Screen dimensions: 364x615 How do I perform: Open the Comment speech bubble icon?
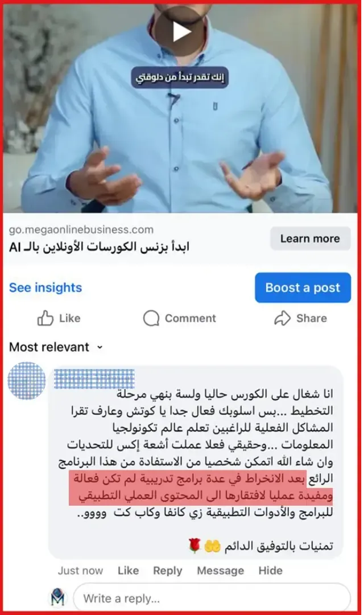click(151, 318)
